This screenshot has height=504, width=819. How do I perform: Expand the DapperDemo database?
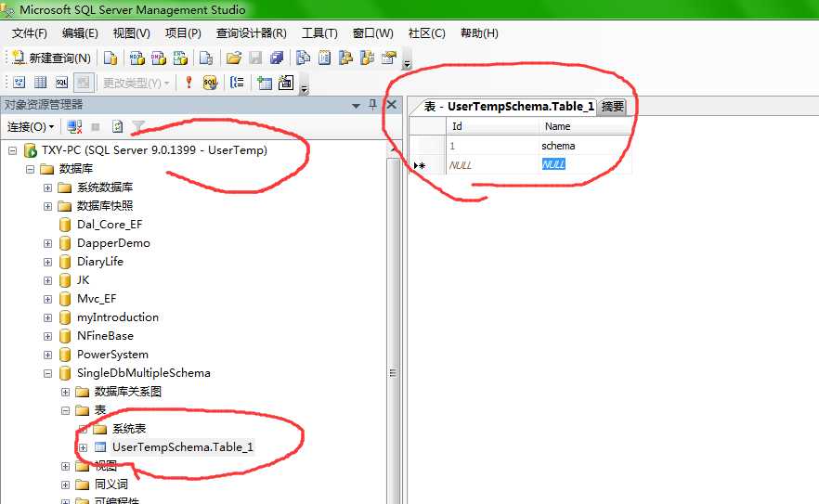coord(47,243)
